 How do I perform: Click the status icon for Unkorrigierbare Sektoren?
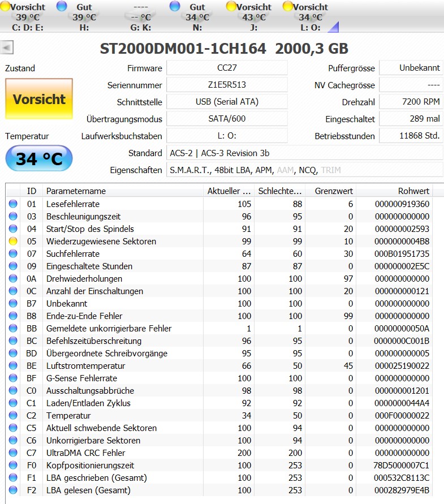coord(13,440)
